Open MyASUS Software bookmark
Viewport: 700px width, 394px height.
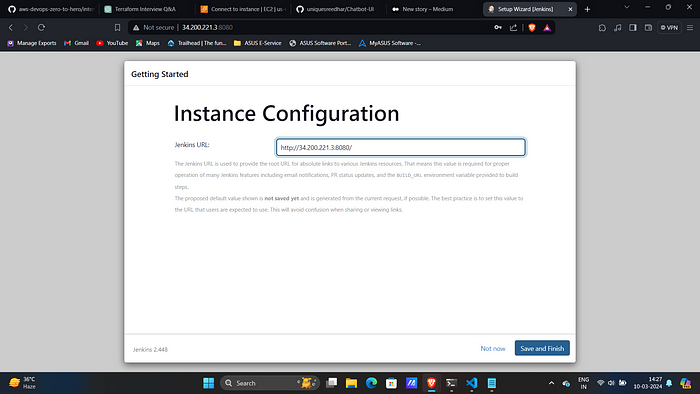click(x=390, y=43)
